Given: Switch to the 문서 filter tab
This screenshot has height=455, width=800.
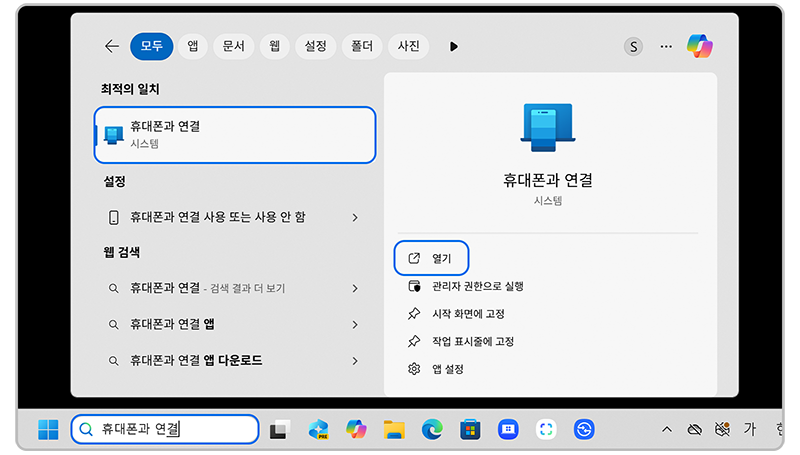Looking at the screenshot, I should (x=234, y=46).
